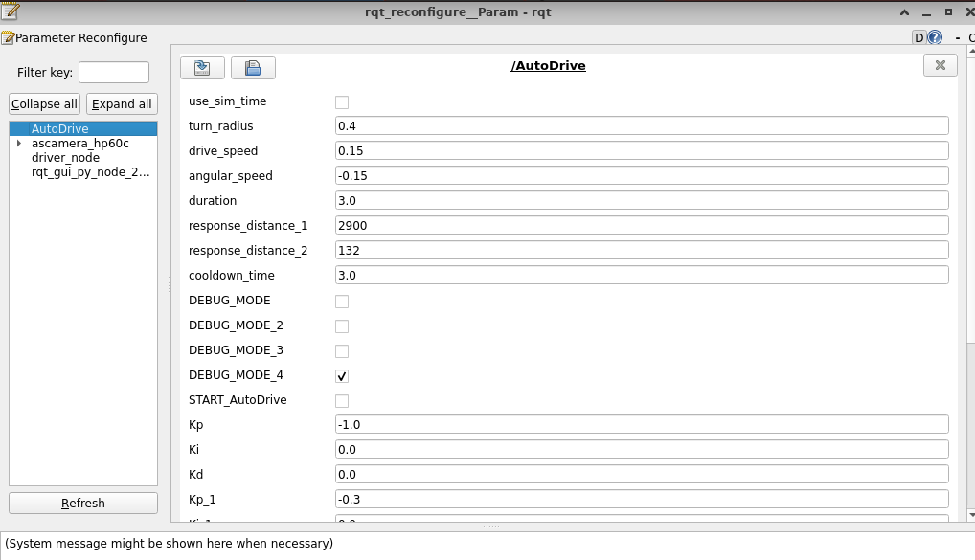Click the blue help question mark icon
975x560 pixels.
pyautogui.click(x=935, y=38)
